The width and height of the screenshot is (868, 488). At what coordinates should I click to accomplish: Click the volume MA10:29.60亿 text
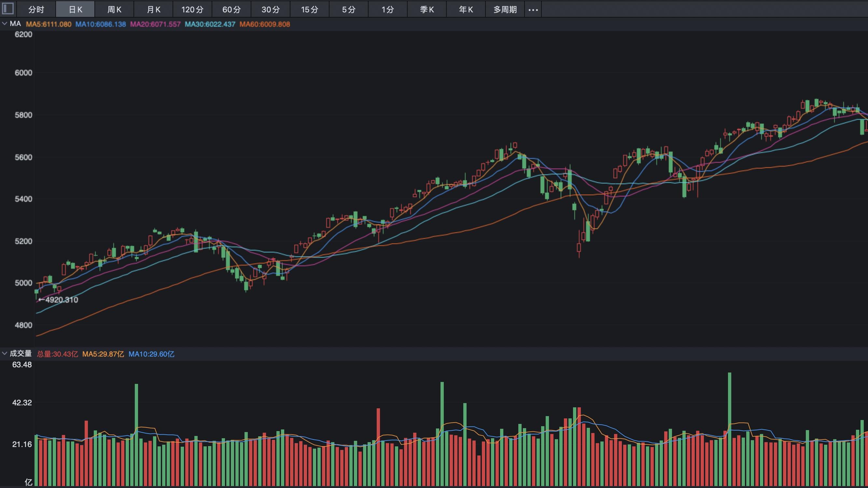pyautogui.click(x=151, y=354)
